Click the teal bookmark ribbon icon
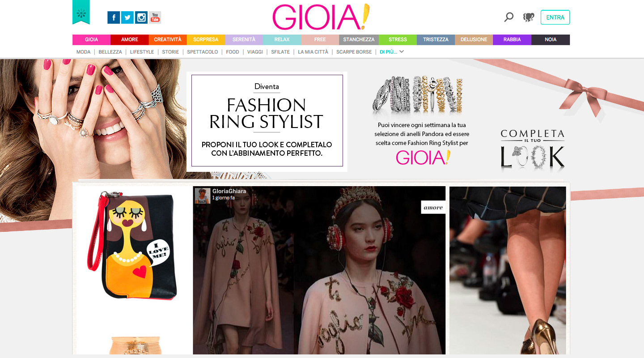This screenshot has width=644, height=358. click(x=81, y=12)
